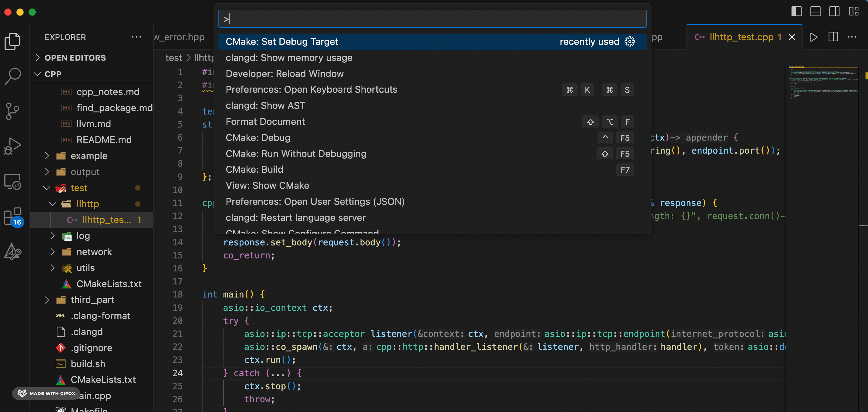
Task: Select CMake: Build command
Action: 254,169
